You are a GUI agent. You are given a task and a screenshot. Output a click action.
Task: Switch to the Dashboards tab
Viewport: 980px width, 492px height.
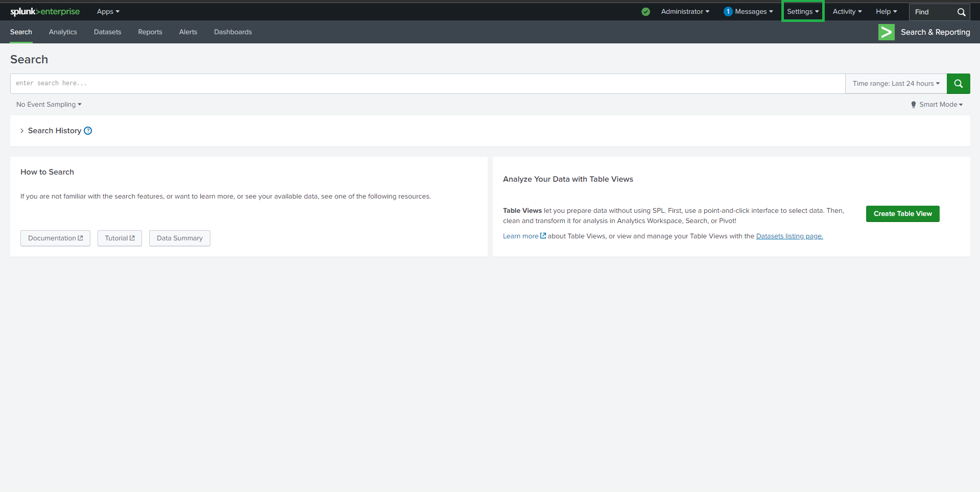click(x=233, y=32)
